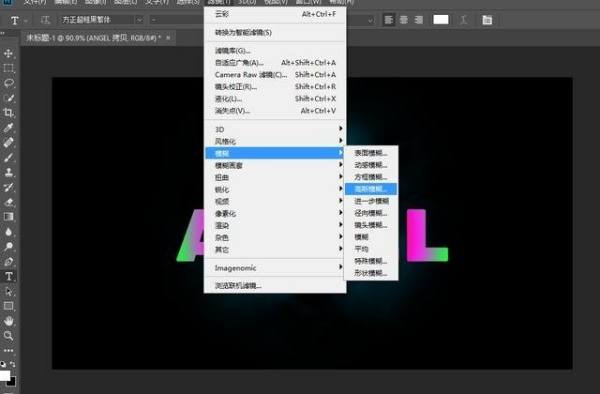The width and height of the screenshot is (600, 394).
Task: Select the Blur drop tool
Action: (8, 231)
